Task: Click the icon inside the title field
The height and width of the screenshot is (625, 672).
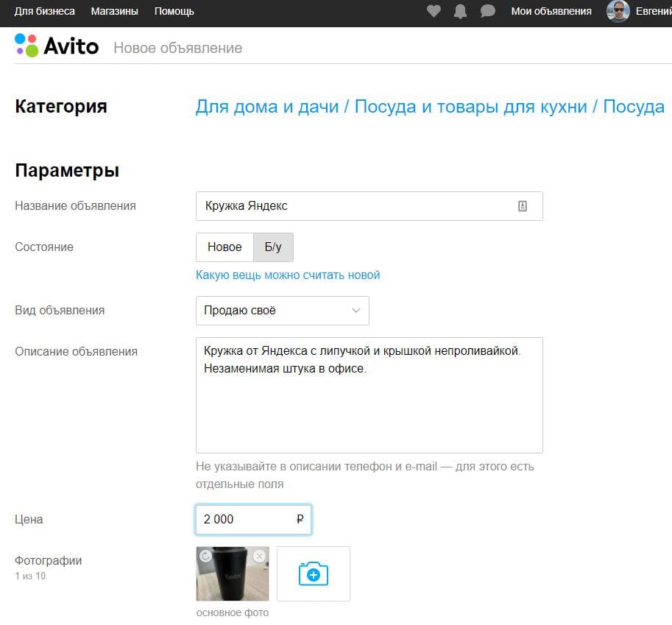Action: pos(523,206)
